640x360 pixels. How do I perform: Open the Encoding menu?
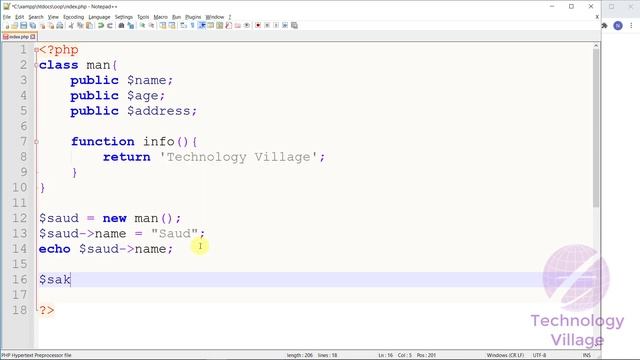point(73,17)
